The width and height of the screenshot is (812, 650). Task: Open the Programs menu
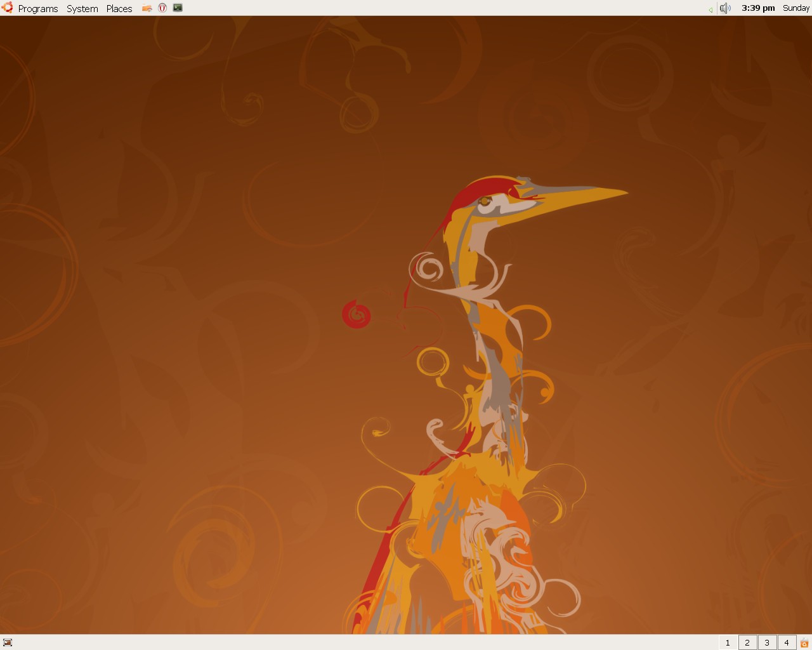point(38,8)
